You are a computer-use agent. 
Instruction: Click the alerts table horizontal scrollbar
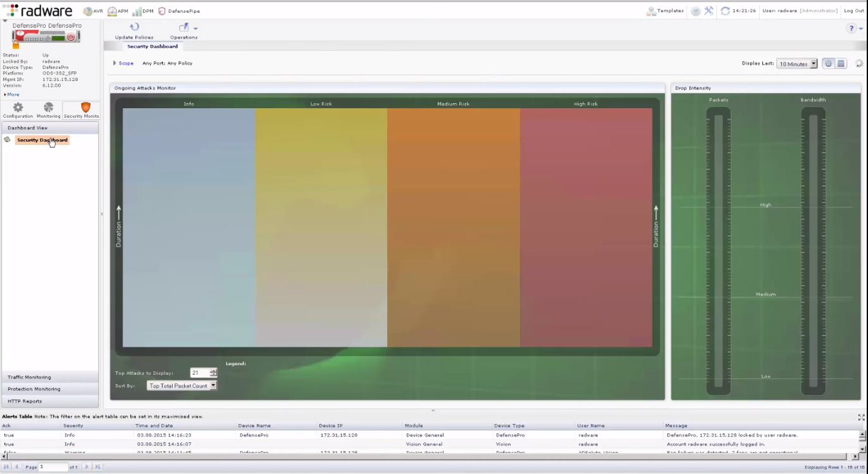pos(430,456)
